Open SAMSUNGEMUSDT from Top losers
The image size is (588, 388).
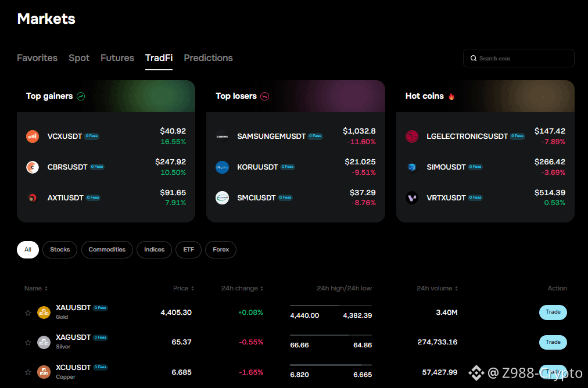click(296, 136)
